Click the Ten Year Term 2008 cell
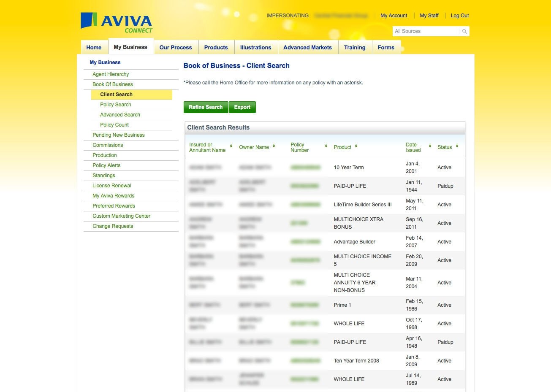Image resolution: width=551 pixels, height=392 pixels. (356, 361)
